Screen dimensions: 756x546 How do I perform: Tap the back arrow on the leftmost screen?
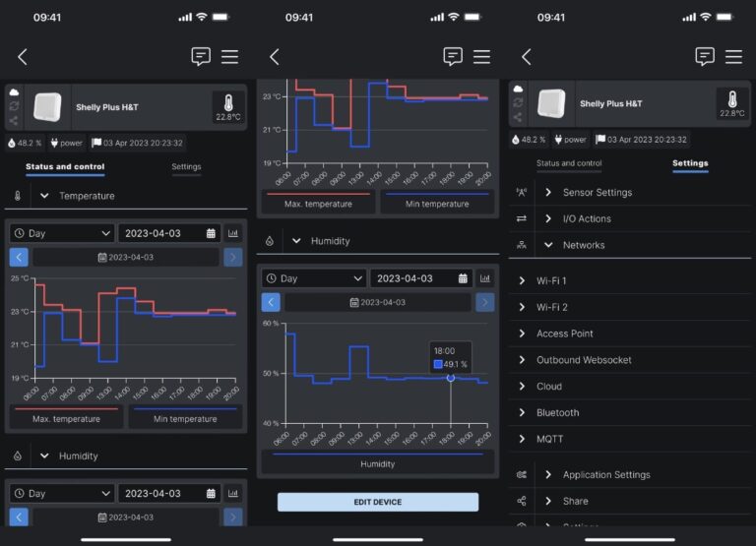point(23,57)
